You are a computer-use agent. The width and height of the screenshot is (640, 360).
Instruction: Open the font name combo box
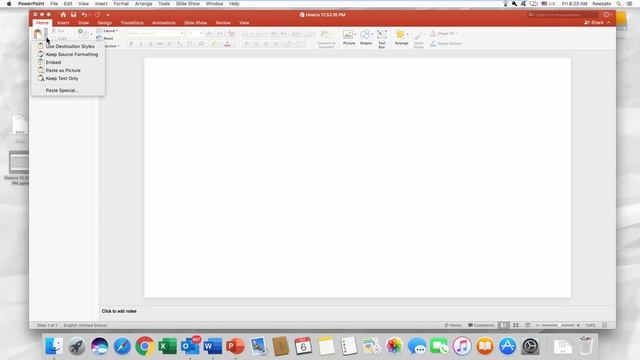pos(155,33)
